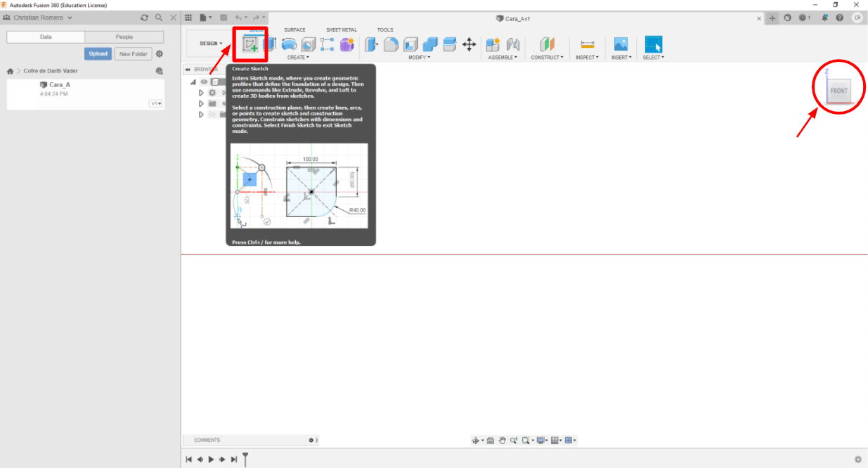Go to data panel home
The width and height of the screenshot is (868, 468).
tap(10, 71)
